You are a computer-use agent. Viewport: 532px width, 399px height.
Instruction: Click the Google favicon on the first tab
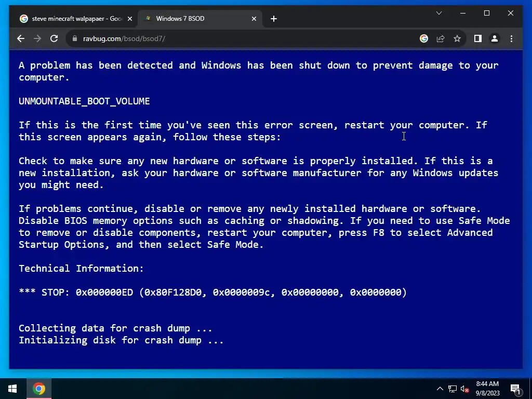24,19
